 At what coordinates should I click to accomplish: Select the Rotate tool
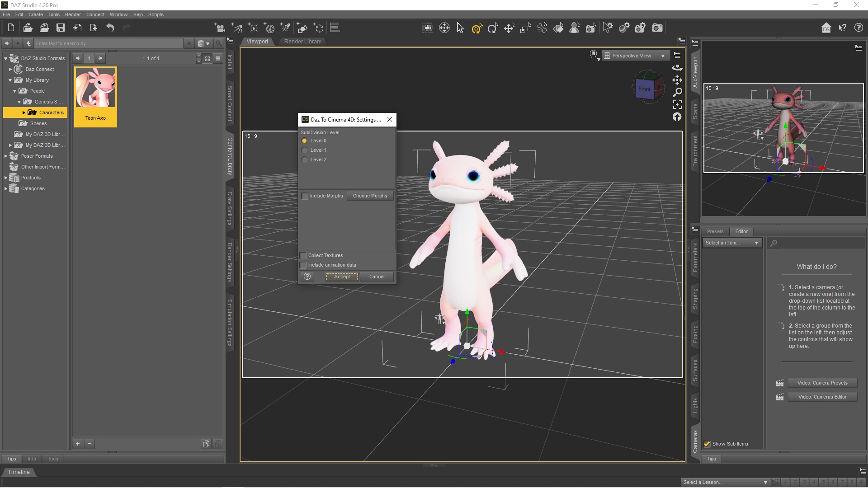click(x=493, y=28)
